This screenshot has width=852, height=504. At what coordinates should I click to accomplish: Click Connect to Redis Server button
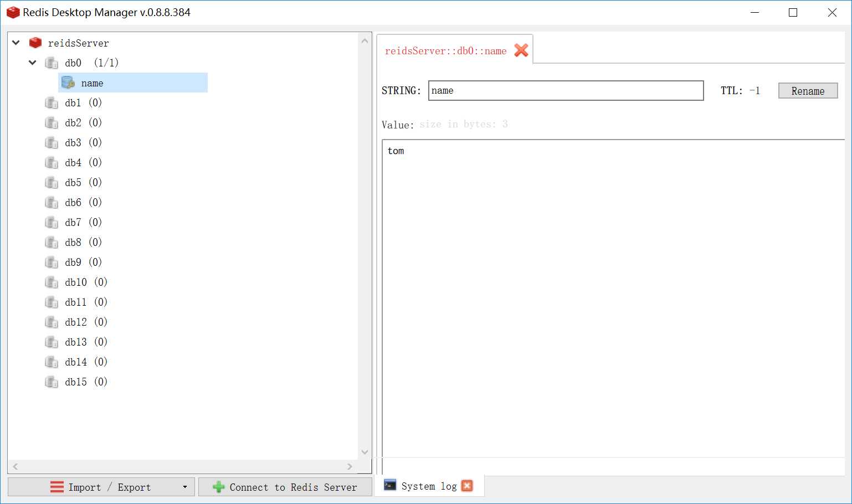coord(285,487)
